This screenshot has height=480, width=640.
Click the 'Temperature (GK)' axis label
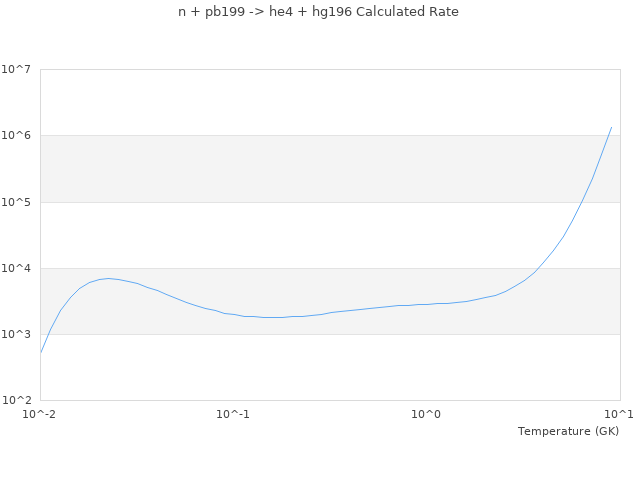coord(568,431)
